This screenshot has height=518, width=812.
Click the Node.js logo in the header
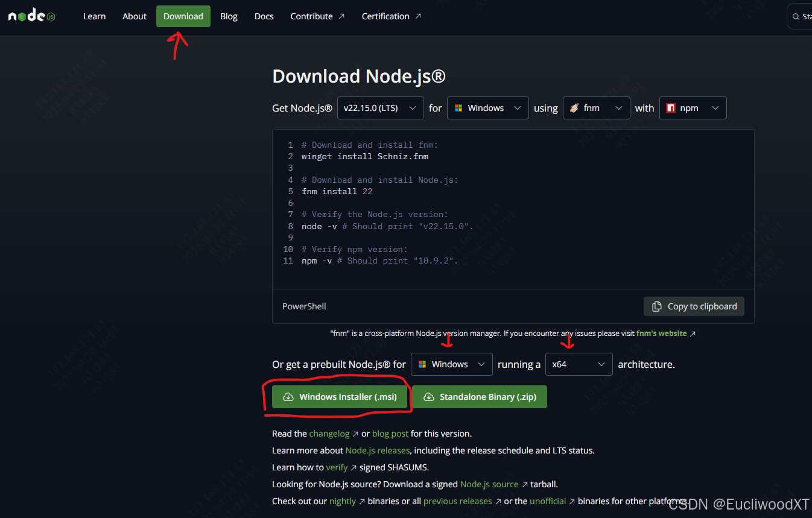coord(32,16)
